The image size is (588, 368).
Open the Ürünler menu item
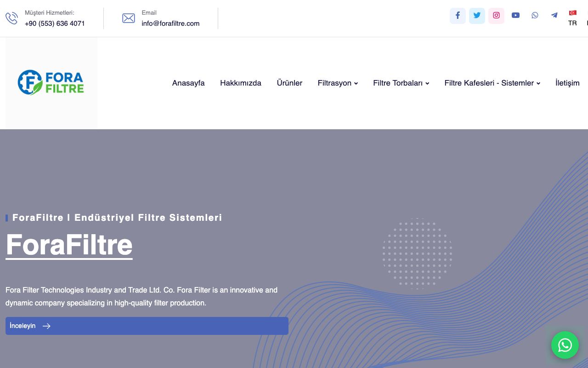[x=289, y=83]
